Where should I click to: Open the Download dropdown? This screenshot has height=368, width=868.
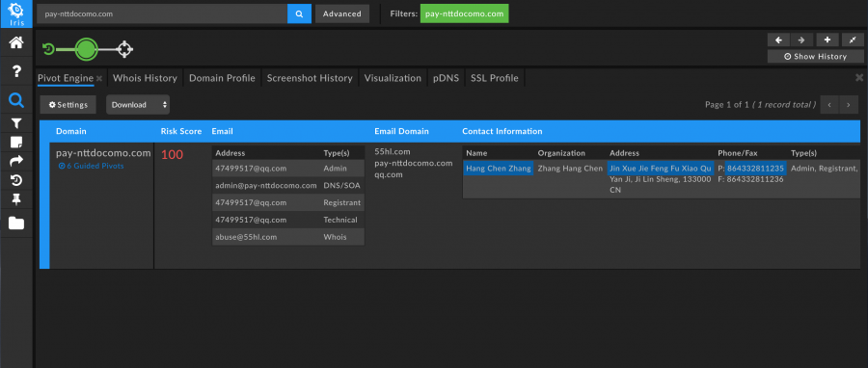(138, 104)
